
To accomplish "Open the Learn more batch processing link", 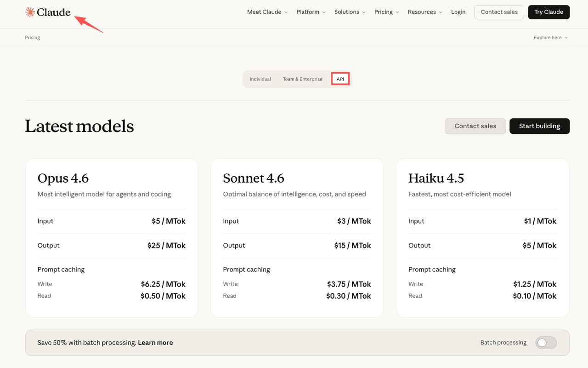I will (155, 343).
